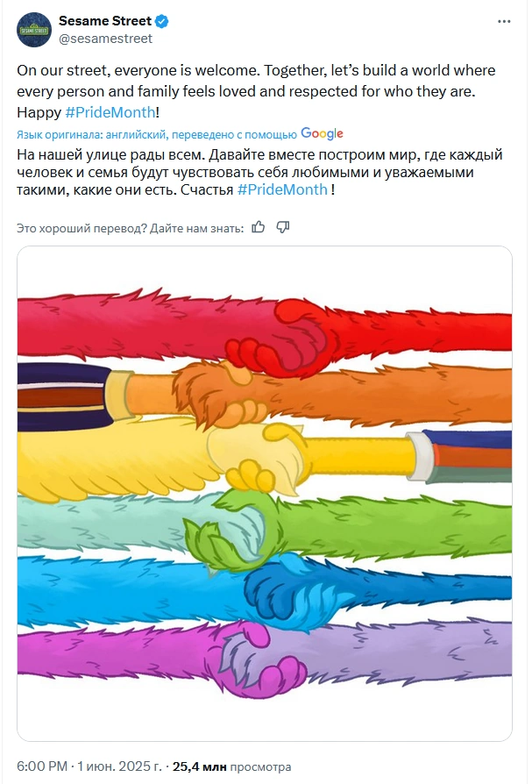Click the Sesame Street profile avatar
This screenshot has height=784, width=532.
[x=34, y=30]
